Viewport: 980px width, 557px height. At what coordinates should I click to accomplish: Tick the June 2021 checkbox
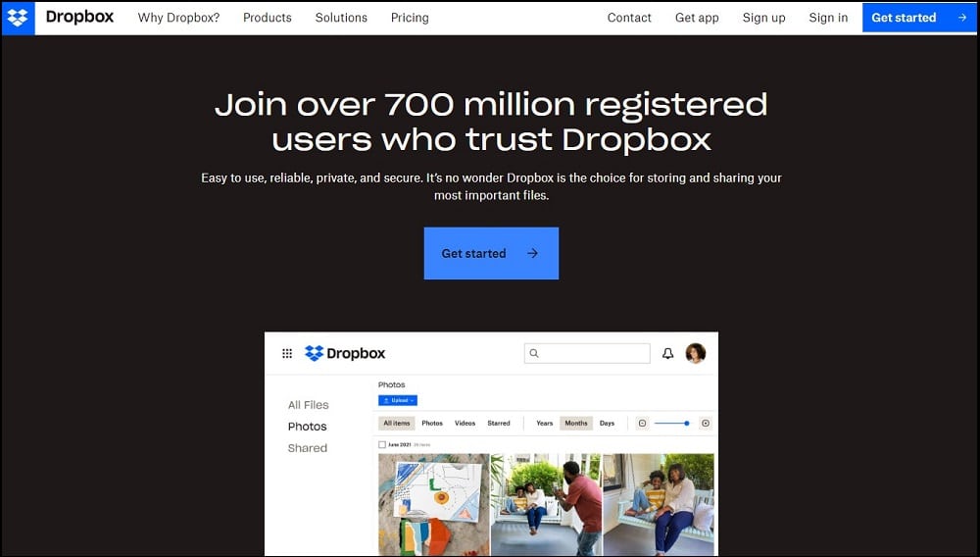tap(382, 444)
